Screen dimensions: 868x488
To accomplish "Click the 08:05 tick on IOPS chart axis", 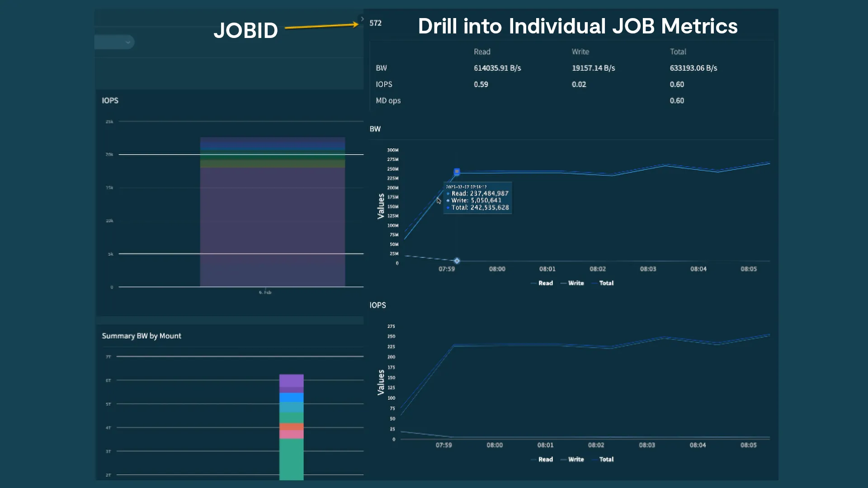I will point(748,445).
